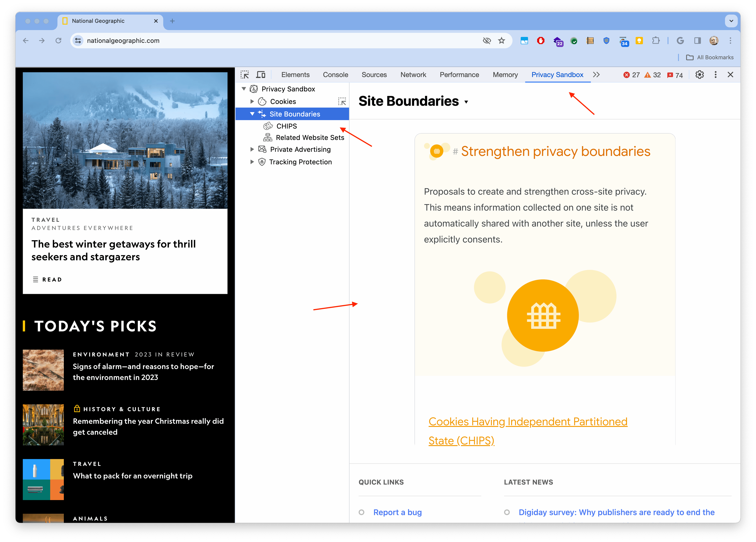
Task: Select the Privacy Sandbox tab
Action: pyautogui.click(x=557, y=75)
